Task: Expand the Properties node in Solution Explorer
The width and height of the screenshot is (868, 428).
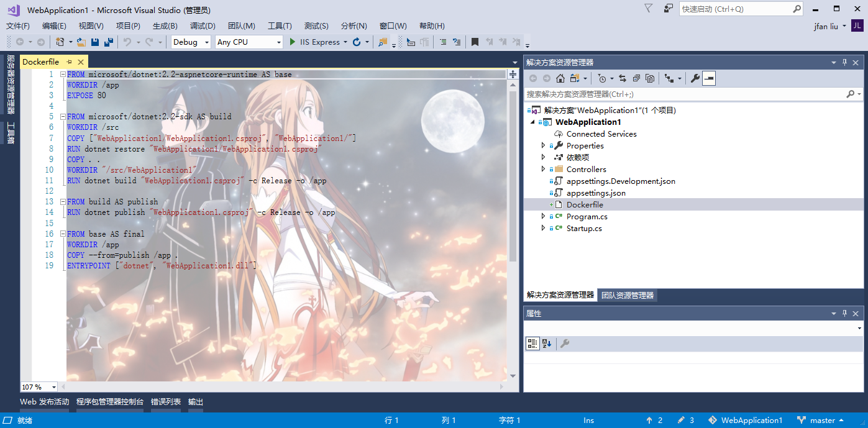Action: [543, 145]
